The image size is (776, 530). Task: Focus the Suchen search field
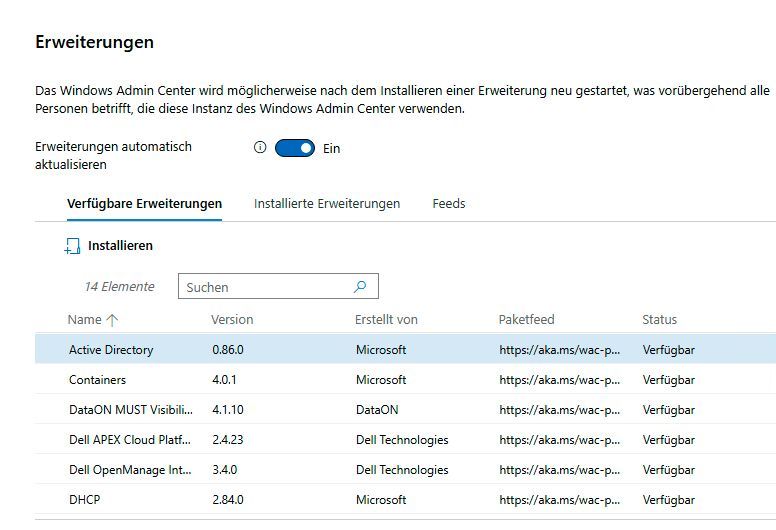(x=278, y=287)
